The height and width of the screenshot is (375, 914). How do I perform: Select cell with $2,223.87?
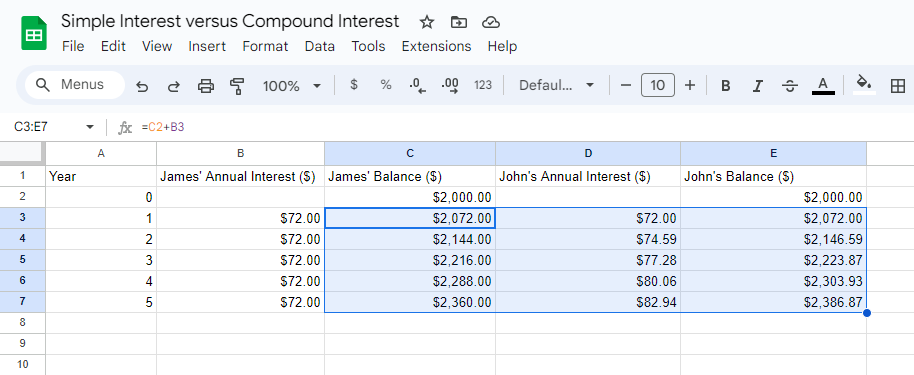pos(773,260)
